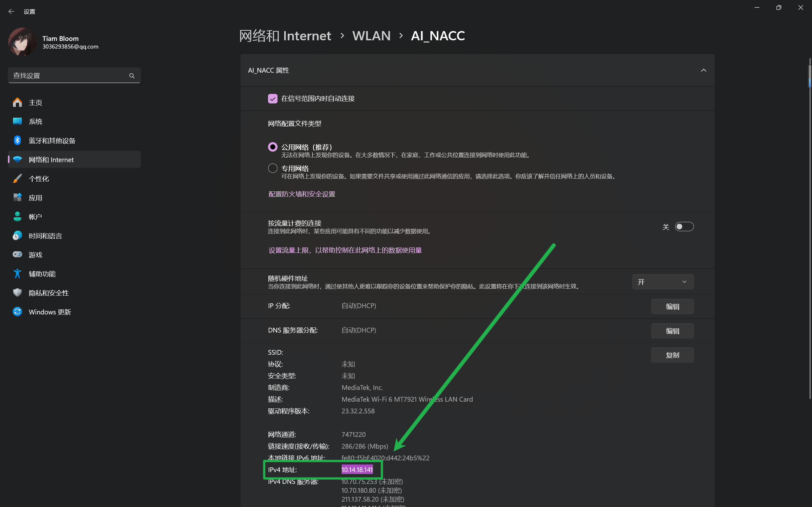
Task: Click the 查找设置 search field
Action: pyautogui.click(x=67, y=76)
